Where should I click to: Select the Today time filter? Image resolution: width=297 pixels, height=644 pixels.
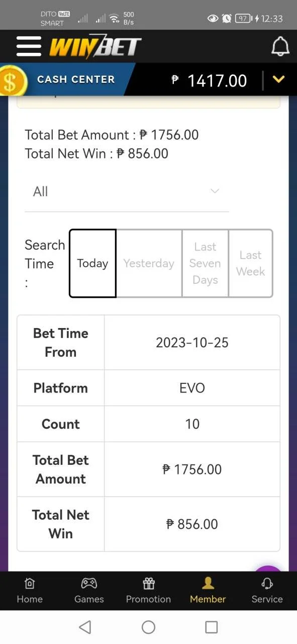(92, 263)
